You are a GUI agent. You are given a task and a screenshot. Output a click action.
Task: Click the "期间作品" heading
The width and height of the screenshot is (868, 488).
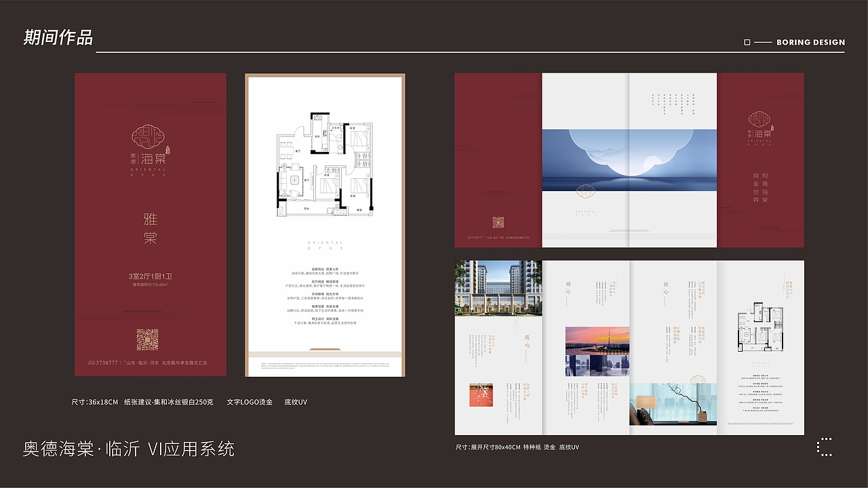58,37
